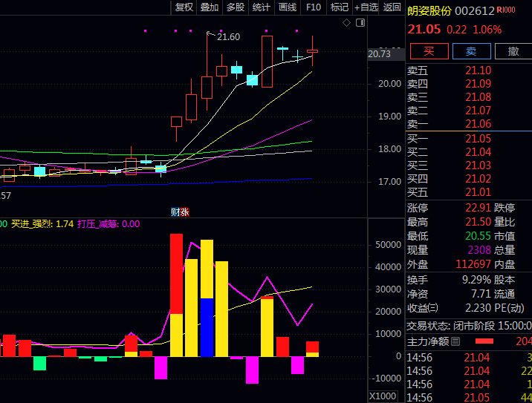Click the 卖一 ask price 21.06
Image resolution: width=532 pixels, height=403 pixels.
pos(478,124)
